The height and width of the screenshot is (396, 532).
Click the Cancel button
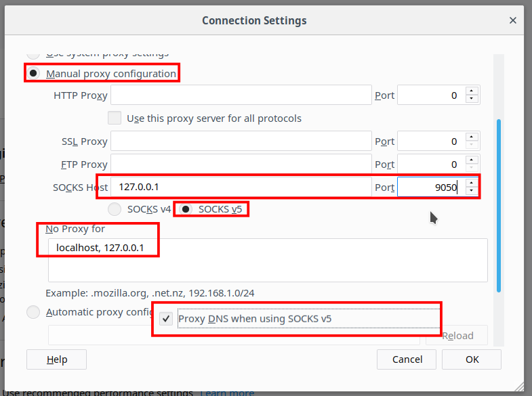tap(407, 359)
